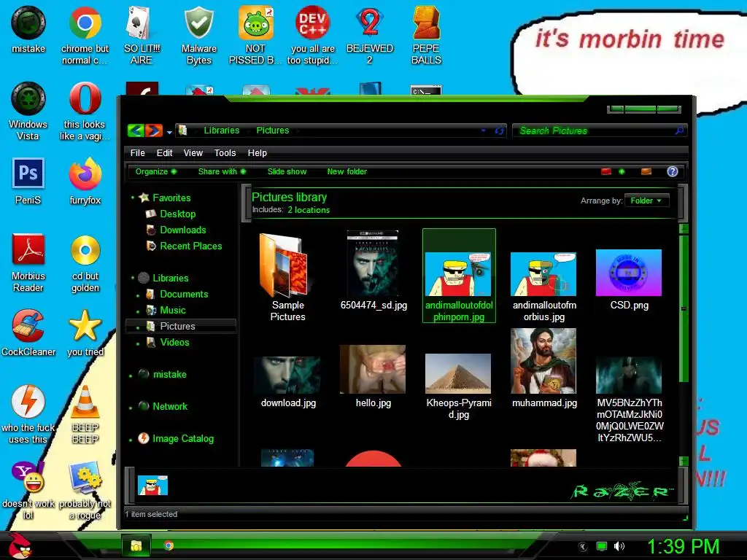Open the BEJEWED 2 desktop icon
The width and height of the screenshot is (747, 560).
coord(370,36)
